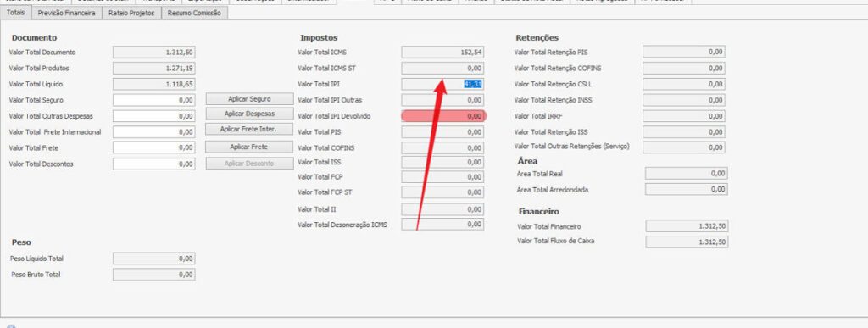
Task: Select the Valor Total IPI Outras field
Action: (x=442, y=100)
